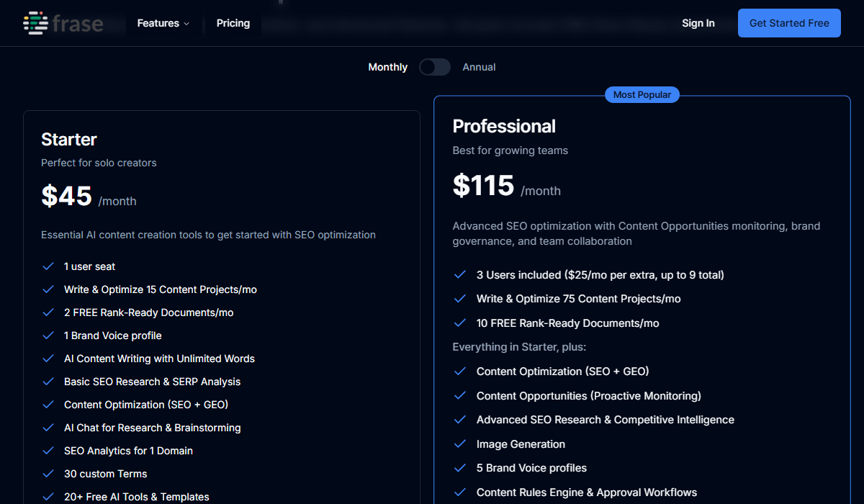Open the Pricing nav item

point(233,23)
